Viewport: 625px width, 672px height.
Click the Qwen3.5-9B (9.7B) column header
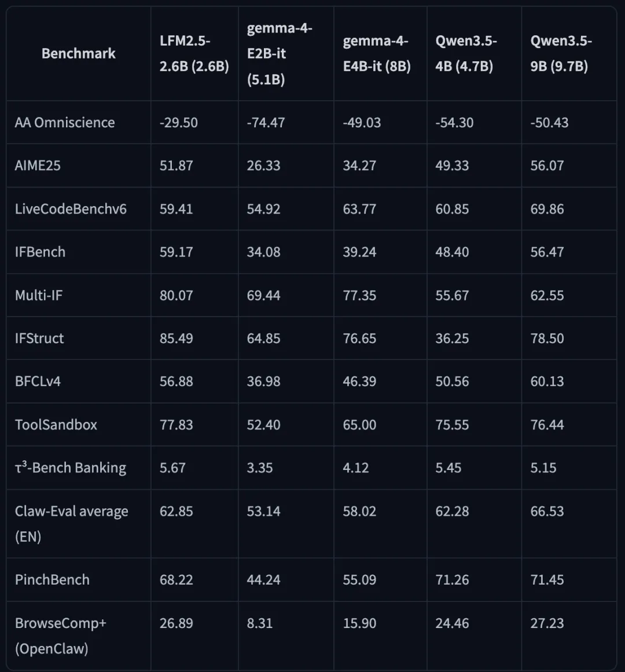click(x=561, y=54)
